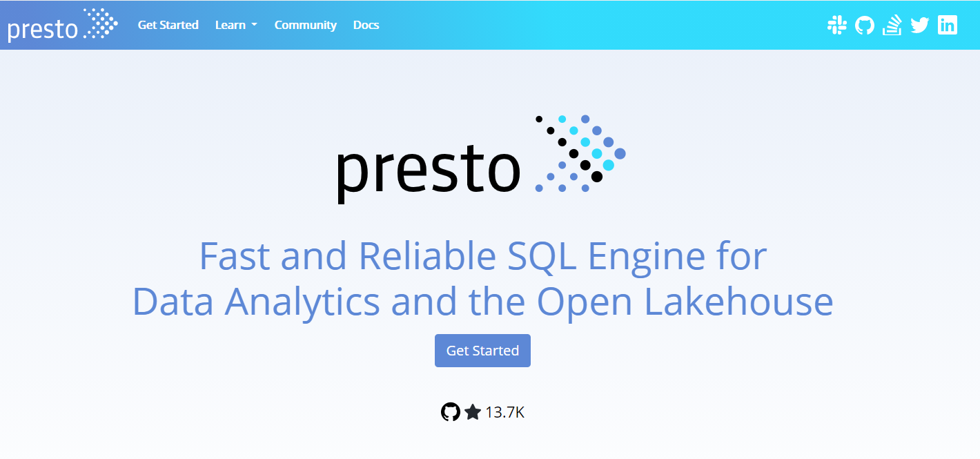This screenshot has height=459, width=980.
Task: Open the GitHub icon in the top navbar
Action: (865, 26)
